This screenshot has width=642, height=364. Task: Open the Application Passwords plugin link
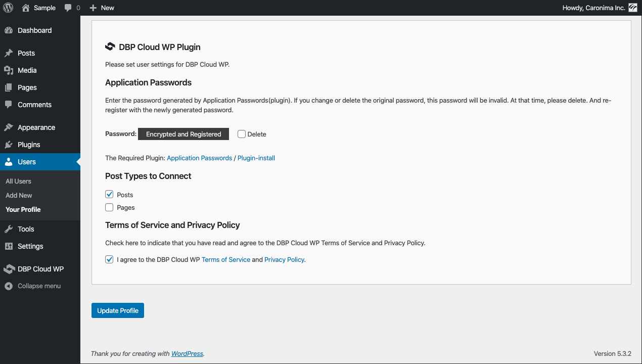coord(199,158)
